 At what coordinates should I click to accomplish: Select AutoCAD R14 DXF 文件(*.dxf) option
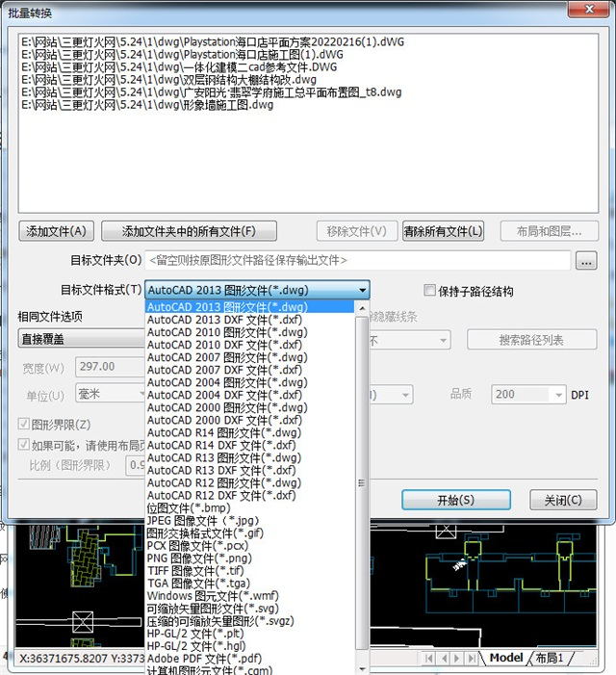(250, 445)
